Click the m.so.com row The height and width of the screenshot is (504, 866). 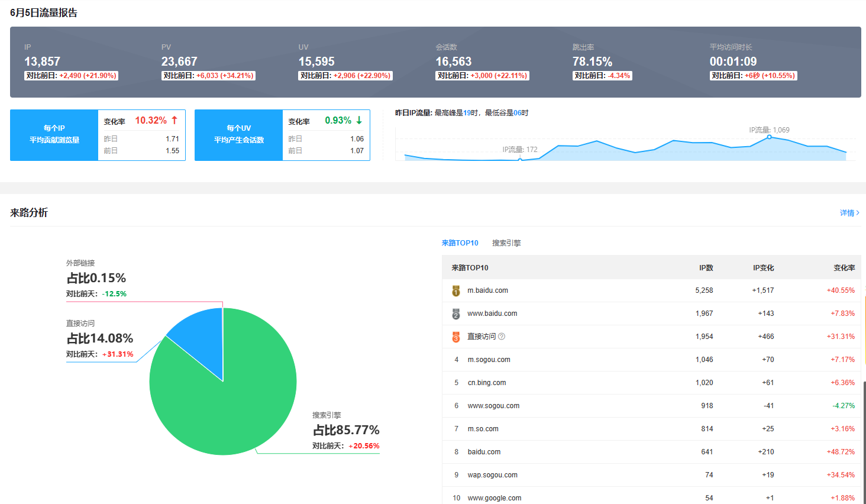pos(651,429)
